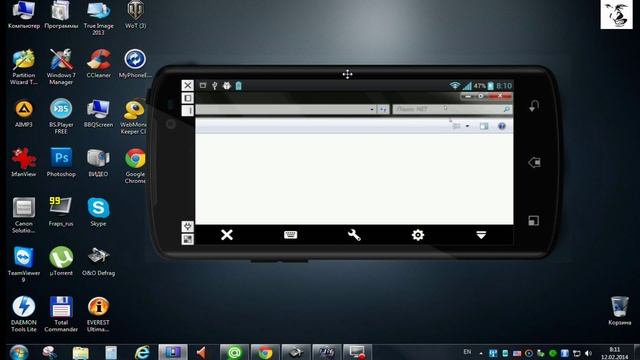This screenshot has width=640, height=360.
Task: Open WebMoney Keeper desktop icon
Action: [x=133, y=116]
